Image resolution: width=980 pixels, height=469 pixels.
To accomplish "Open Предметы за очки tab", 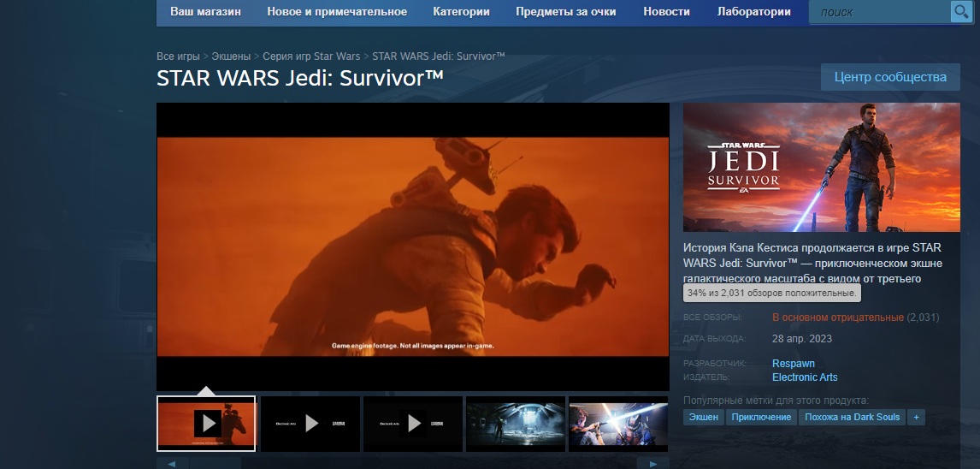I will coord(565,12).
